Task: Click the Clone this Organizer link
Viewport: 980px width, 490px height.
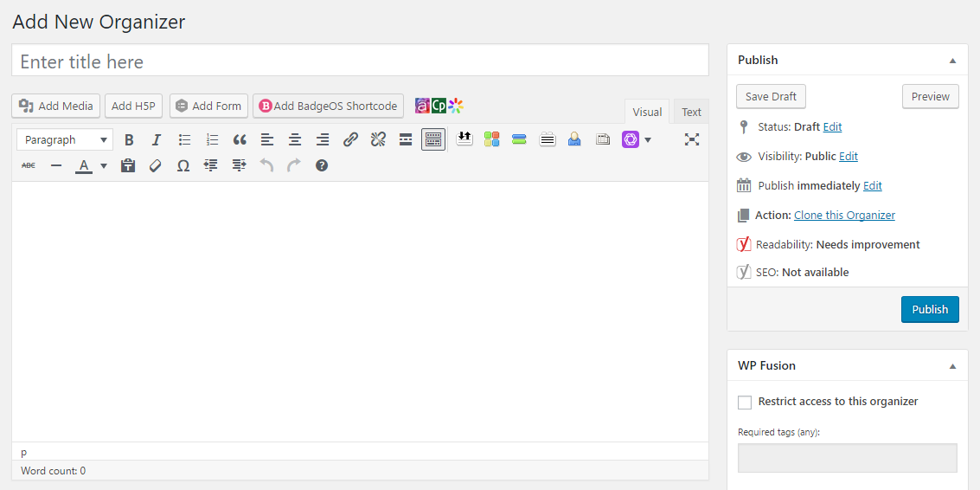Action: tap(844, 215)
